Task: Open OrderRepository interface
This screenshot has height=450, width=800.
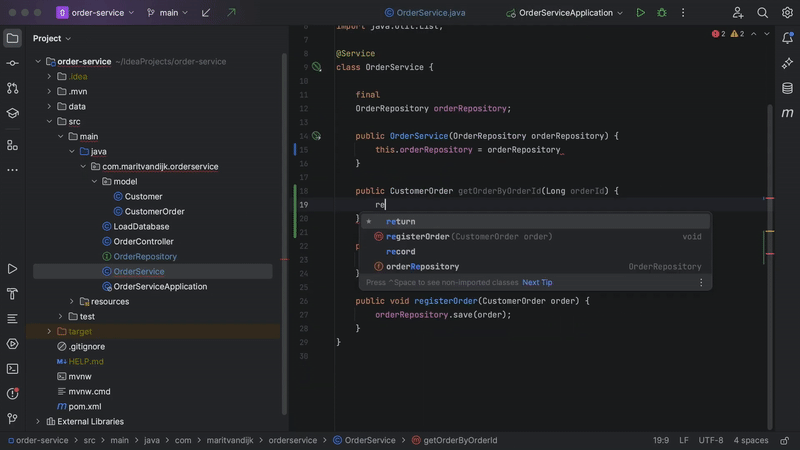Action: tap(145, 257)
